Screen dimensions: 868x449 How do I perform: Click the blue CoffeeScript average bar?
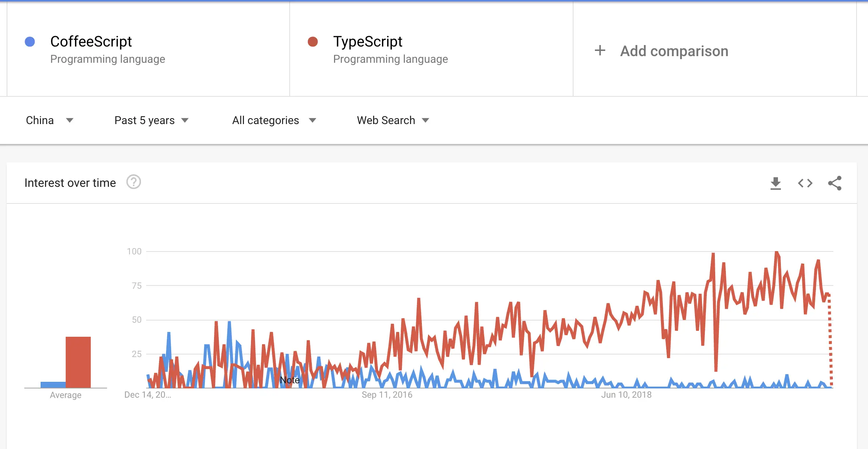point(53,385)
